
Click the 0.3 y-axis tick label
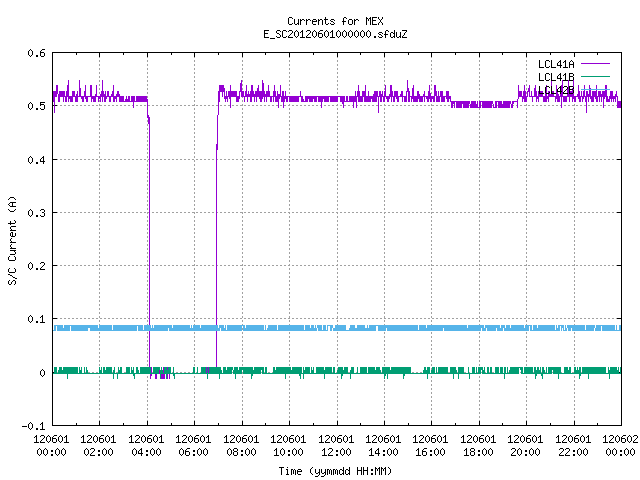click(x=36, y=213)
